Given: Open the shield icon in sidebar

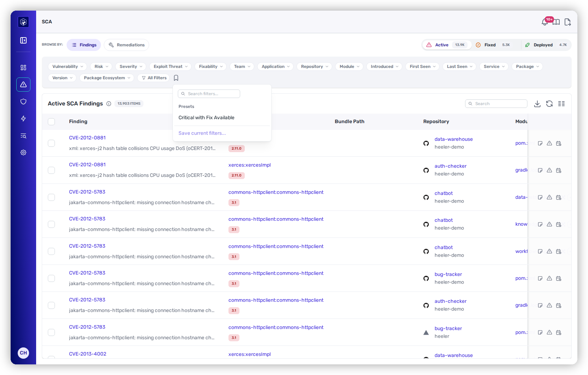Looking at the screenshot, I should click(x=23, y=102).
